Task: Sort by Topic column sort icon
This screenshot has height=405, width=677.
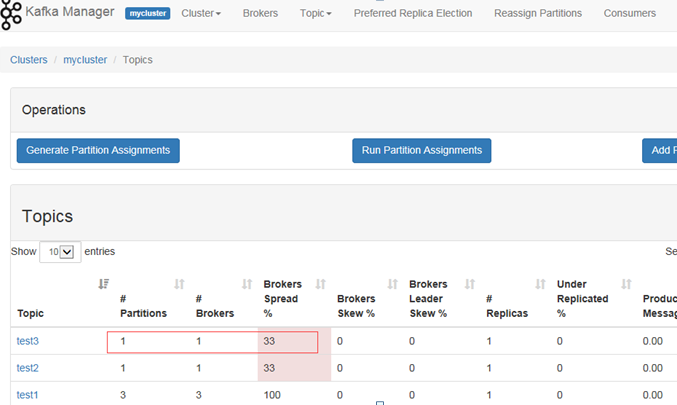Action: [104, 284]
